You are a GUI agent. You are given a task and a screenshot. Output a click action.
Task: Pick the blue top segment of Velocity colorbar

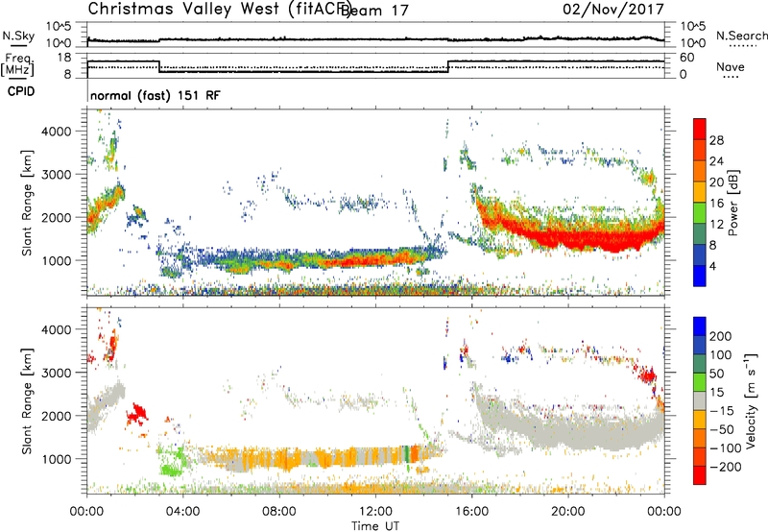point(700,326)
